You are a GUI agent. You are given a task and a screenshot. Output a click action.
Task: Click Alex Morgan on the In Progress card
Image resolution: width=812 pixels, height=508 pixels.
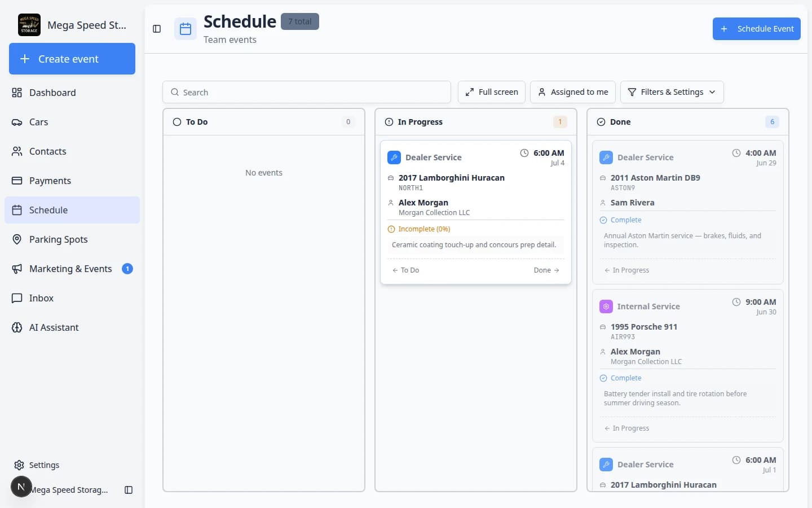[423, 203]
